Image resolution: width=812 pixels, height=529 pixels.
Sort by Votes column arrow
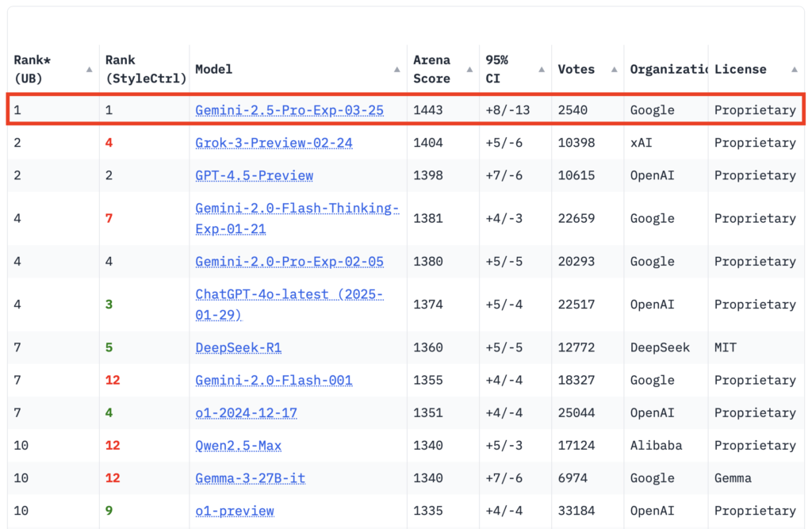coord(615,70)
